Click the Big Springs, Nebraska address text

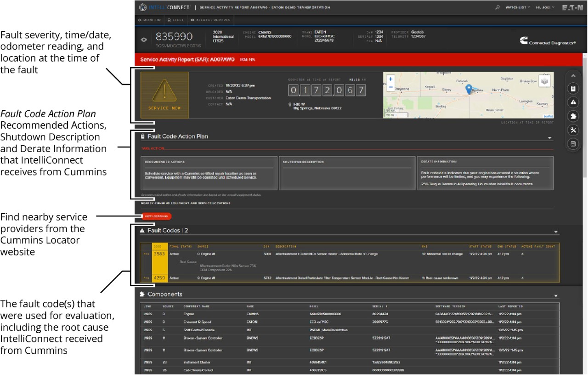[x=317, y=108]
